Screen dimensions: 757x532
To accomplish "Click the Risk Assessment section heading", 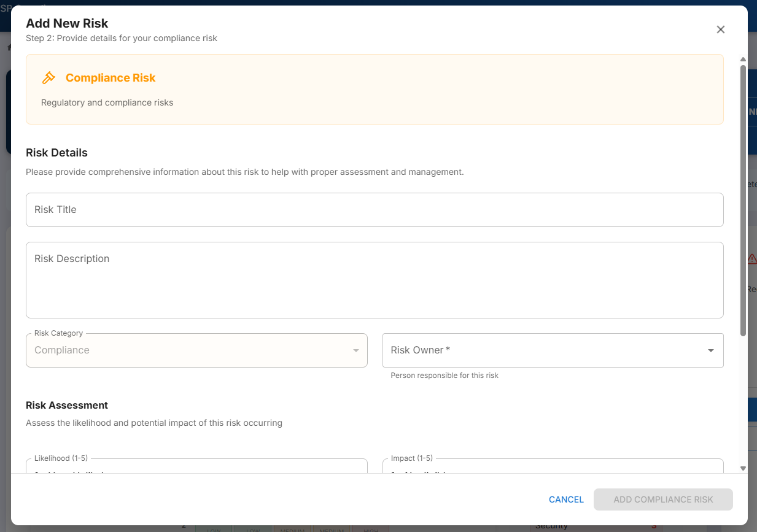I will tap(67, 405).
